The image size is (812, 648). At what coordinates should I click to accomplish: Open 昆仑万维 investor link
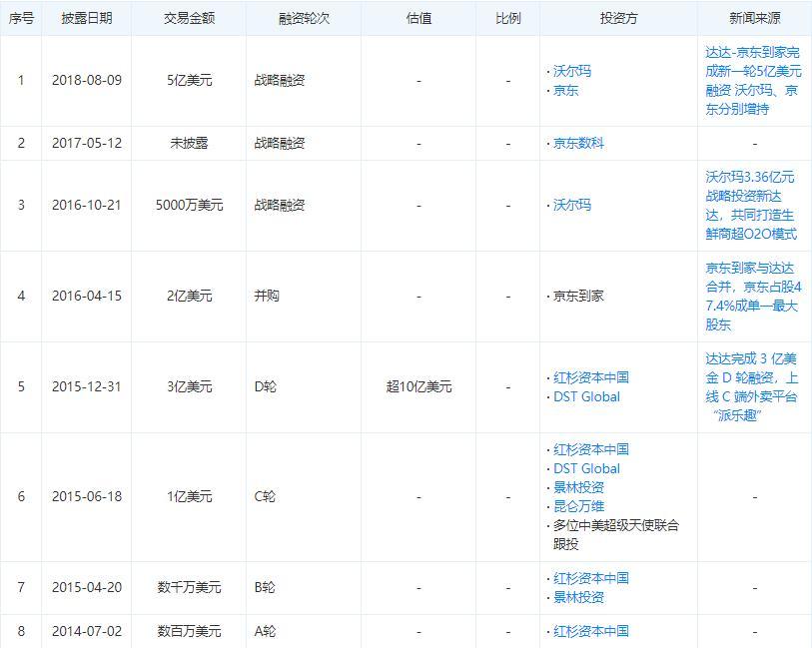[578, 506]
